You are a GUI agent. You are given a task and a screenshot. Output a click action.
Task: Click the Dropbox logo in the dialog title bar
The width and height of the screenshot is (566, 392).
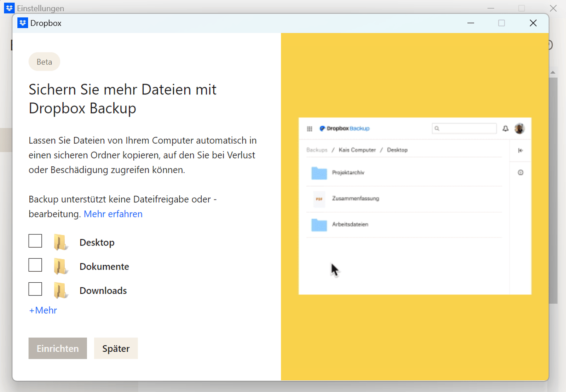tap(22, 23)
